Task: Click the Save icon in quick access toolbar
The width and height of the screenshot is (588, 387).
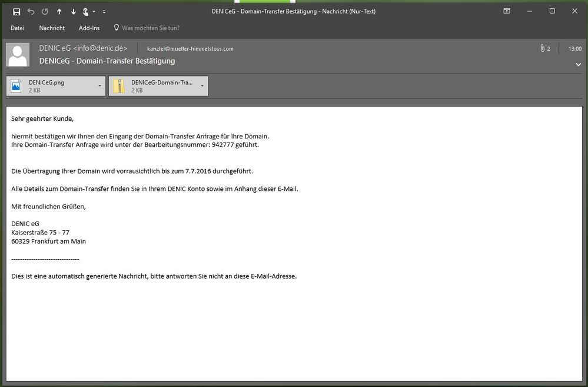Action: coord(16,12)
